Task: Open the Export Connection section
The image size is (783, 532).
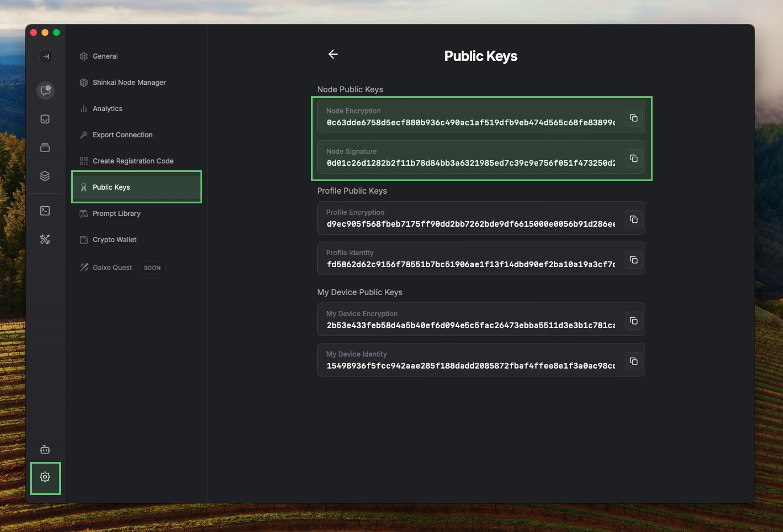Action: [122, 134]
